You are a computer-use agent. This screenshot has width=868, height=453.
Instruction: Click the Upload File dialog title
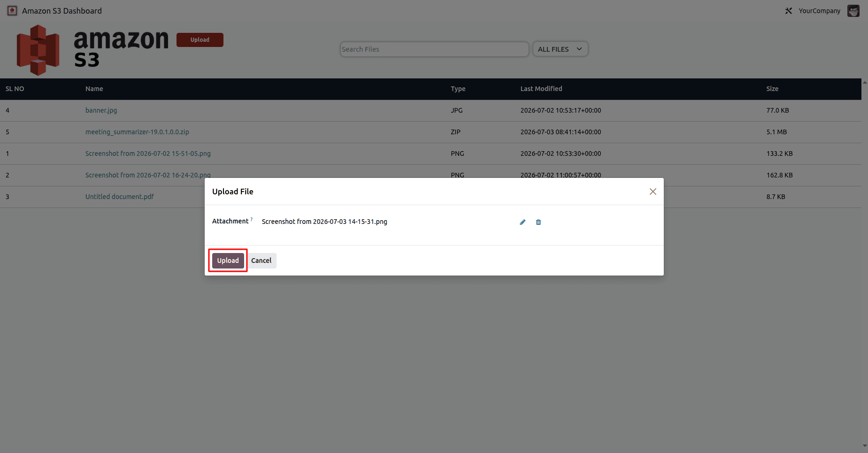click(232, 192)
